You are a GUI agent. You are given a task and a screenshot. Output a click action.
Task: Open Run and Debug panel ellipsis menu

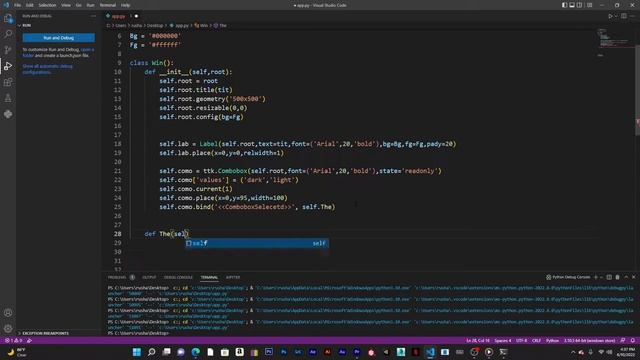(x=93, y=16)
